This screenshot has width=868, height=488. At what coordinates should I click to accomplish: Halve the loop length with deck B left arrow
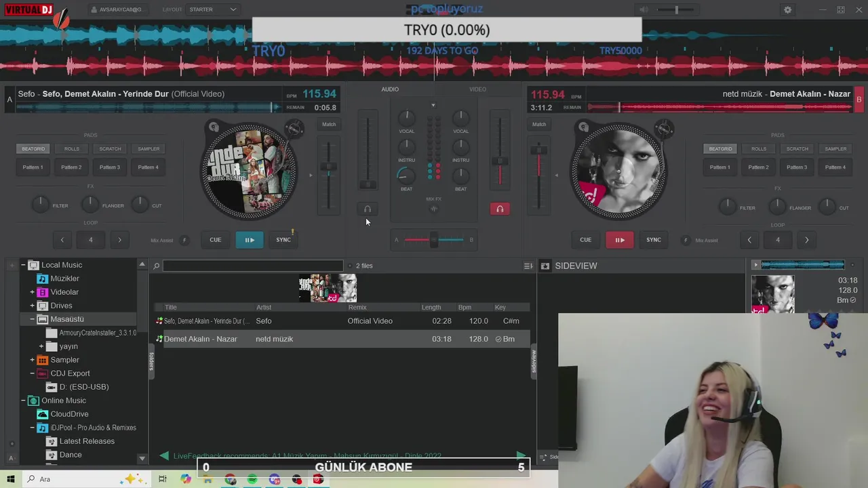tap(749, 240)
